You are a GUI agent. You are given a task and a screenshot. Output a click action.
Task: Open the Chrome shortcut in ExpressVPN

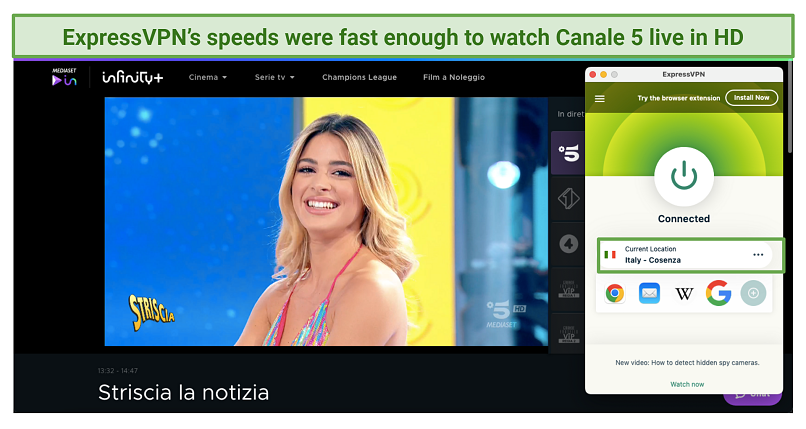pyautogui.click(x=615, y=293)
